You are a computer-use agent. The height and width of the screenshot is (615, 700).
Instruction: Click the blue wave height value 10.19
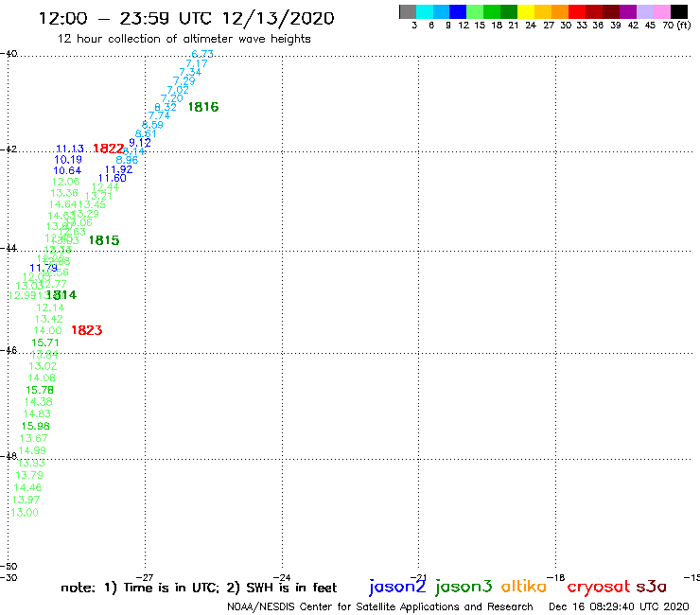pyautogui.click(x=68, y=160)
